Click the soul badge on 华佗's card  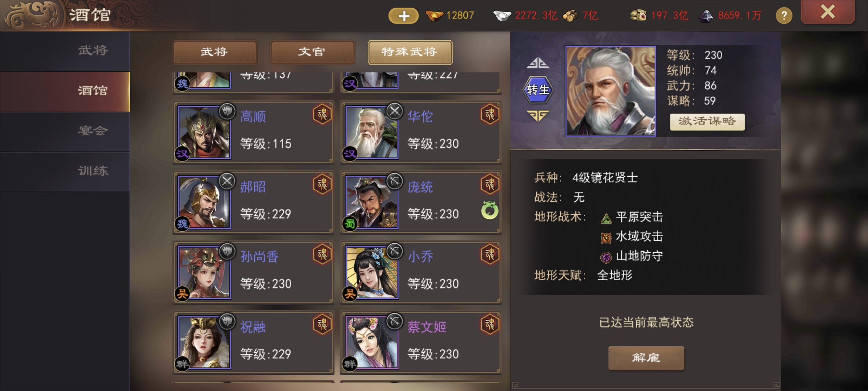[x=490, y=114]
